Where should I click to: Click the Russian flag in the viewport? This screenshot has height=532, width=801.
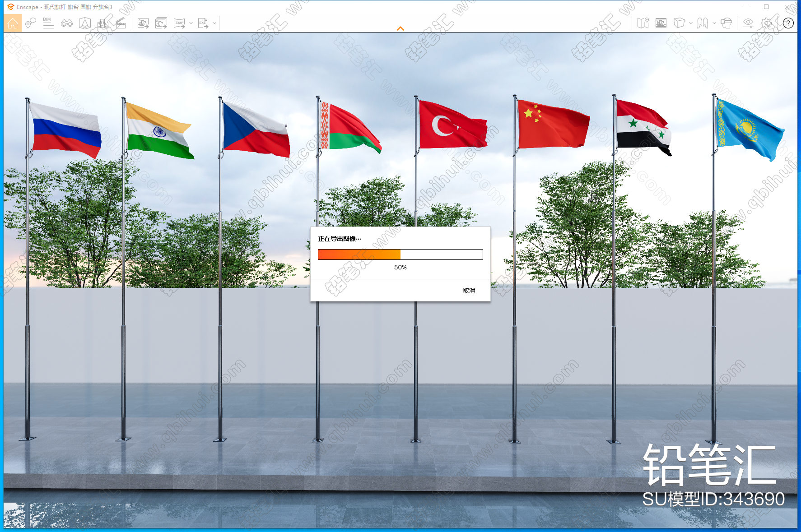click(x=65, y=130)
